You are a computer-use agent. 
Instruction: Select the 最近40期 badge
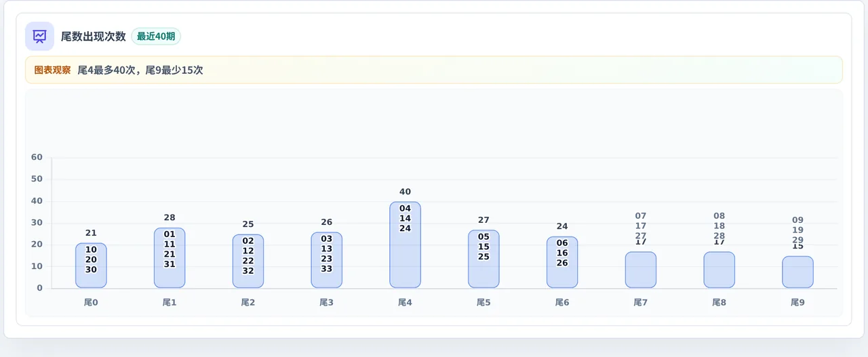click(156, 37)
